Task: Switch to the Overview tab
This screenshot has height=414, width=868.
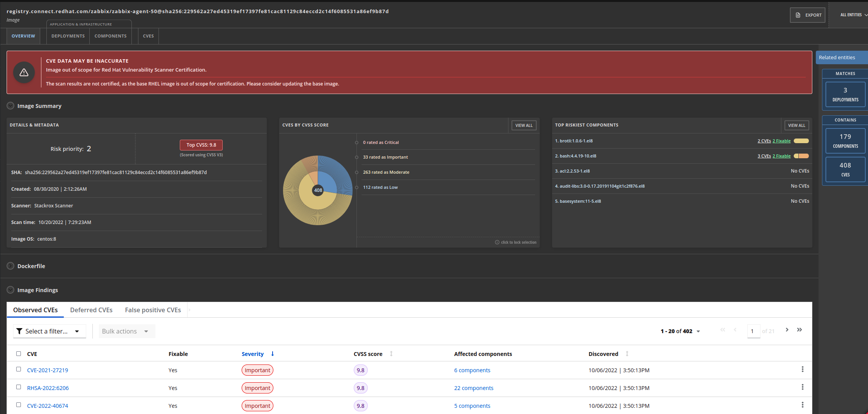Action: click(x=23, y=36)
